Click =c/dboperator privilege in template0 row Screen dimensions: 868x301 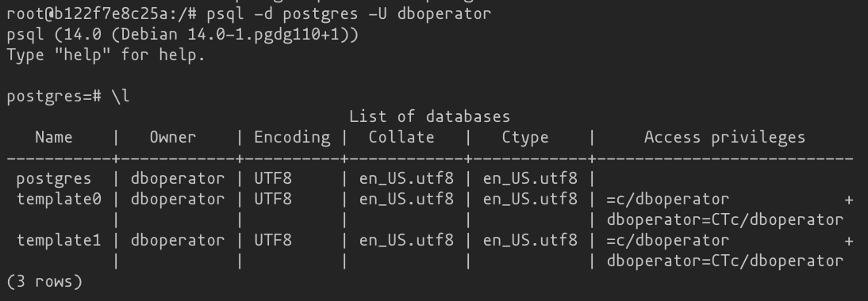(x=668, y=200)
